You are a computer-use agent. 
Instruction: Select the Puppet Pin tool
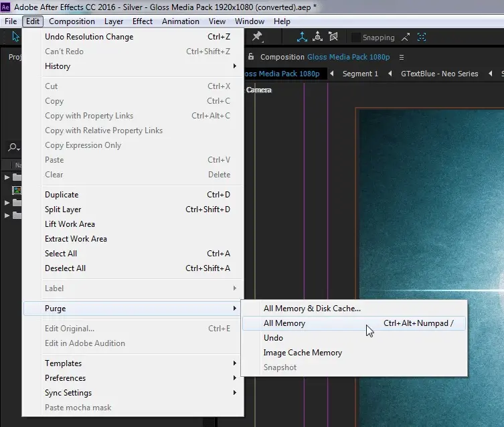pos(256,37)
